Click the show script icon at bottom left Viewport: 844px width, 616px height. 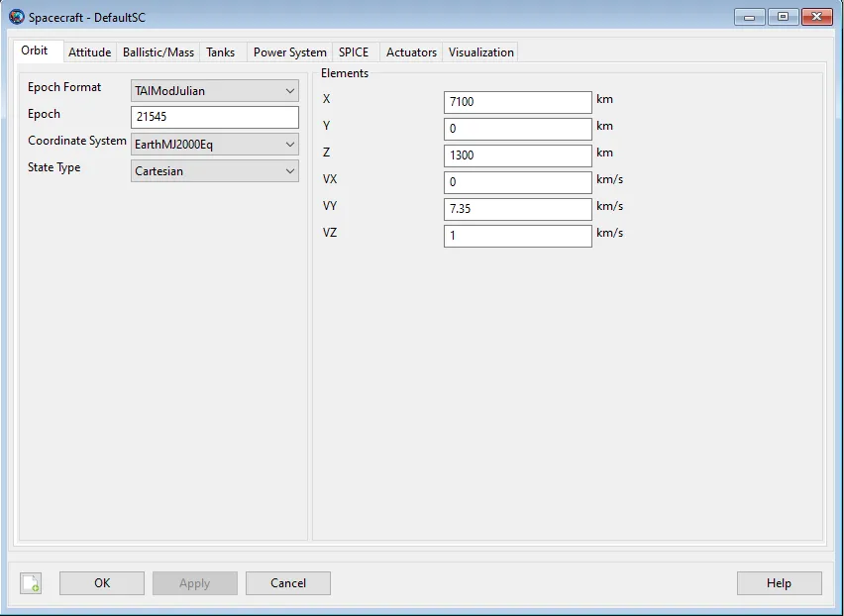coord(31,583)
